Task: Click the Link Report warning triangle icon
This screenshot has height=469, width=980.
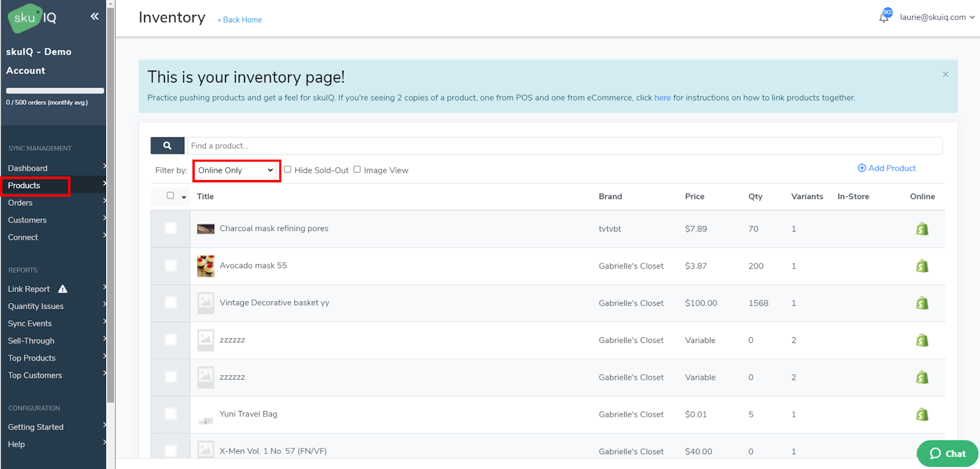Action: coord(62,289)
